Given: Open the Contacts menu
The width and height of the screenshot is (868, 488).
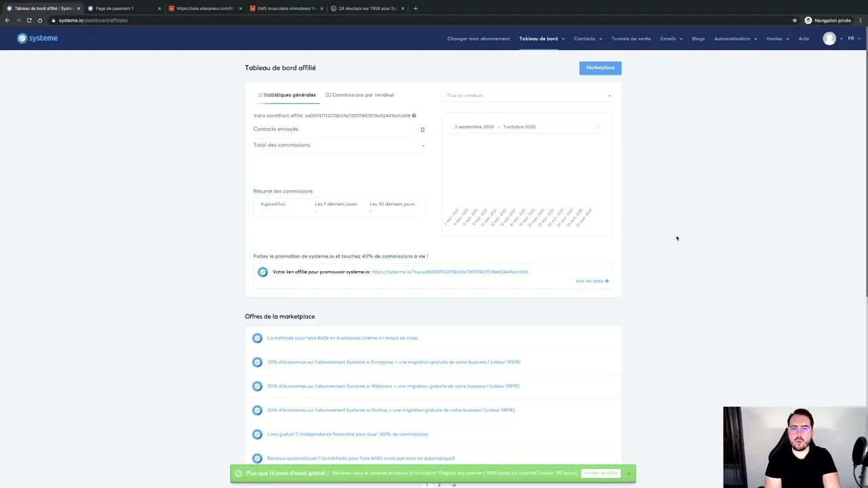Looking at the screenshot, I should tap(585, 39).
